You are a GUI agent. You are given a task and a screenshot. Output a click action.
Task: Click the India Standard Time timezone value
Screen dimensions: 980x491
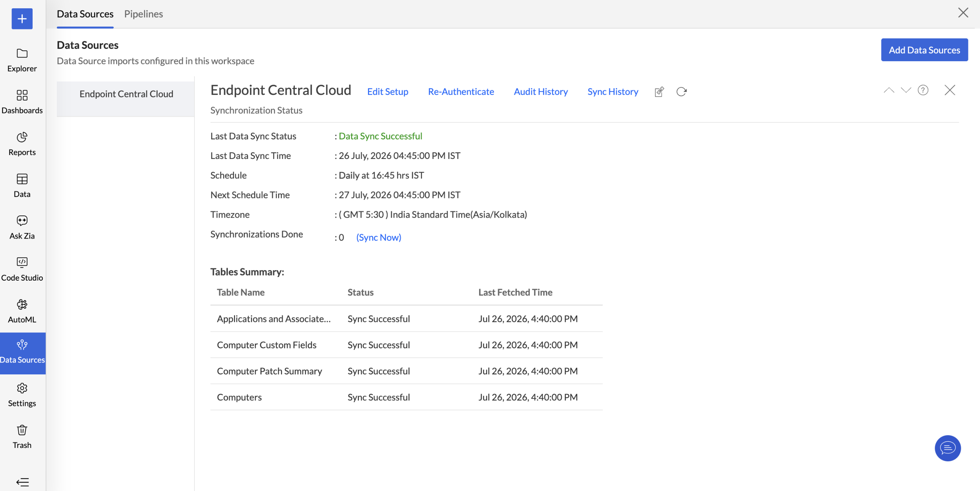(433, 214)
